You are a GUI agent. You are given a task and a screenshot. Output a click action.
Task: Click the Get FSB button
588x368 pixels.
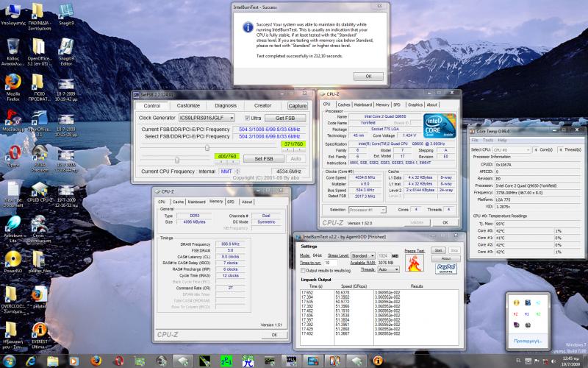[285, 118]
